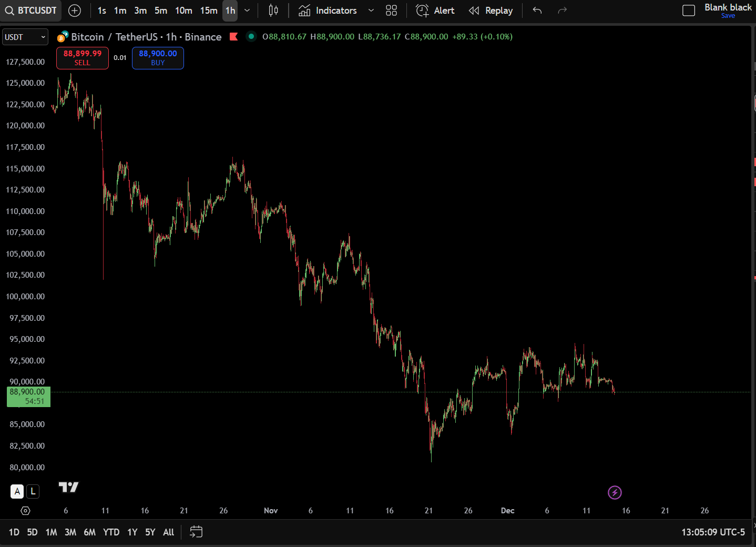
Task: Toggle auto scale with the A button
Action: coord(17,491)
